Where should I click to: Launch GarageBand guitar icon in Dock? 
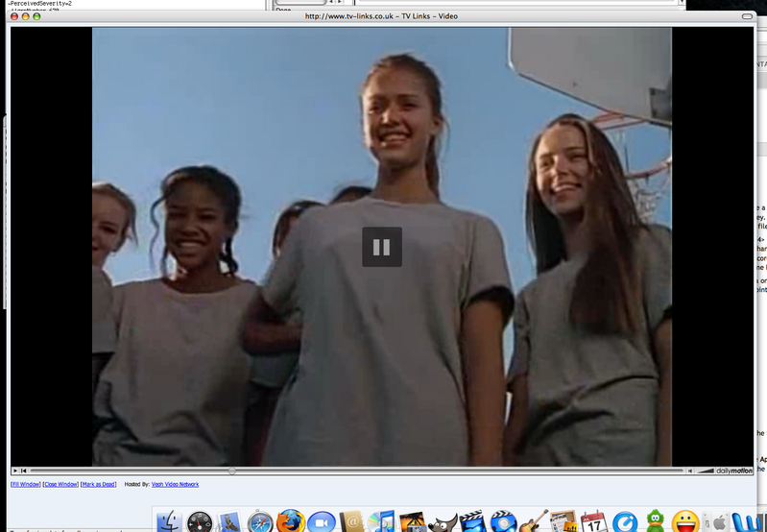pos(534,521)
